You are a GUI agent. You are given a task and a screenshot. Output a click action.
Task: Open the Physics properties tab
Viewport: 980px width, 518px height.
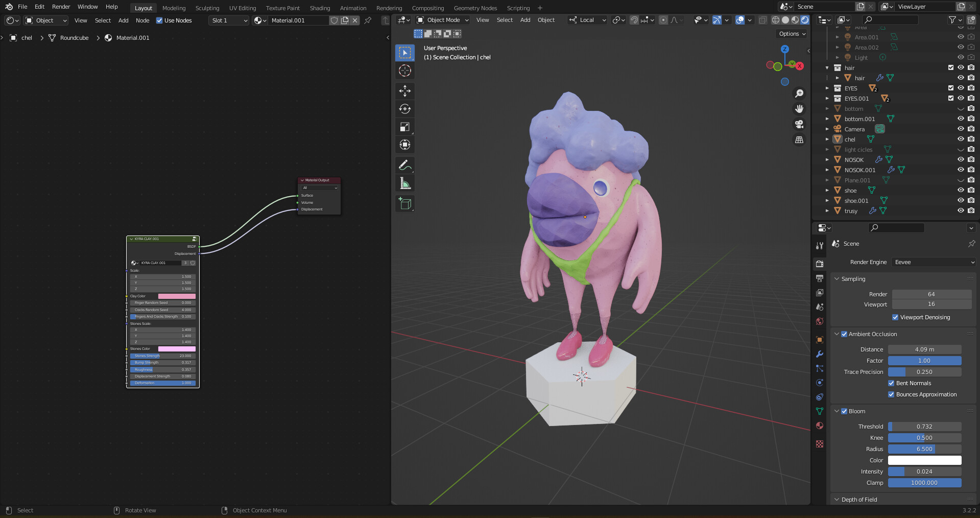[820, 383]
